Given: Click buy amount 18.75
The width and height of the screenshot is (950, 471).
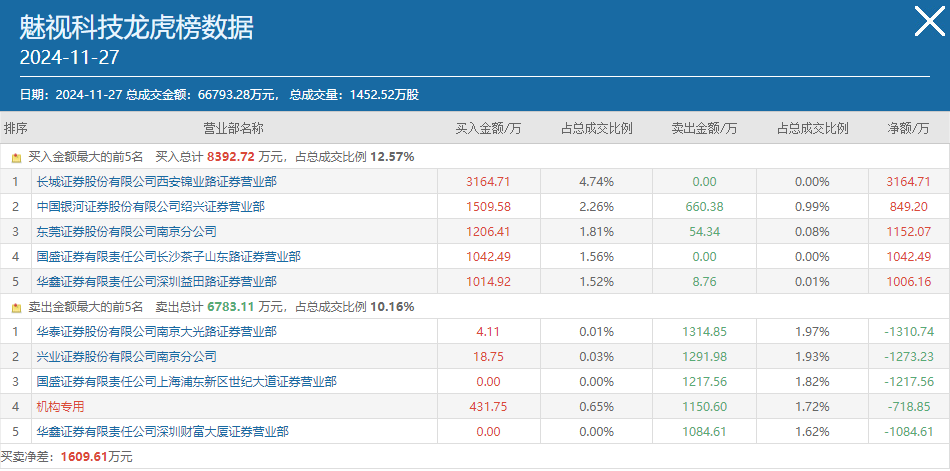Looking at the screenshot, I should click(x=488, y=356).
